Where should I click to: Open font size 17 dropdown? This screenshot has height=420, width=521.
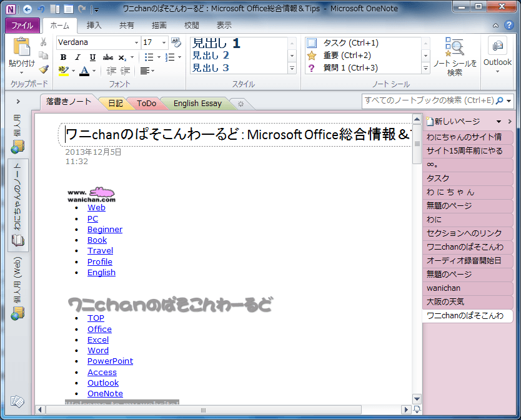tap(164, 42)
